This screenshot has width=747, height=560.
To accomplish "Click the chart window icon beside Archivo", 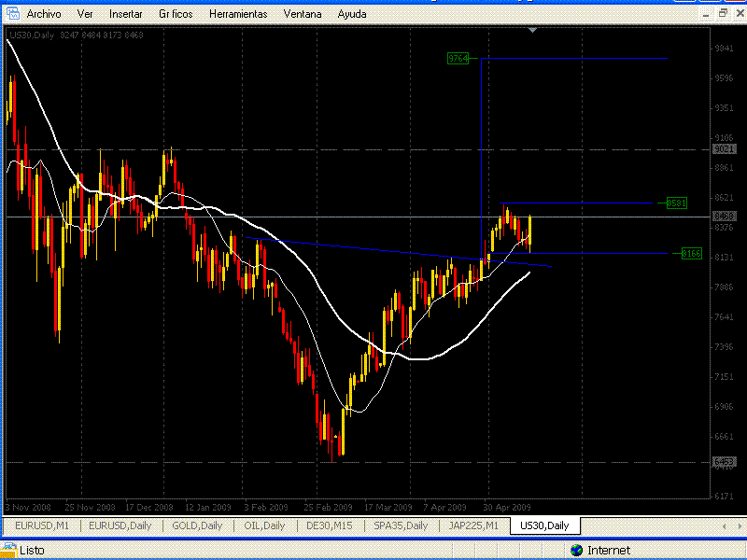I will pyautogui.click(x=12, y=13).
